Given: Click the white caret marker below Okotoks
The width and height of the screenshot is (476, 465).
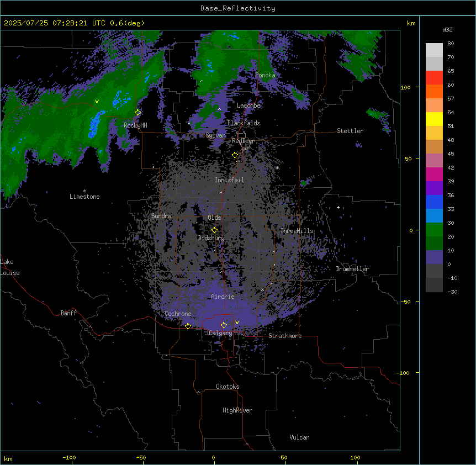Looking at the screenshot, I should point(199,393).
